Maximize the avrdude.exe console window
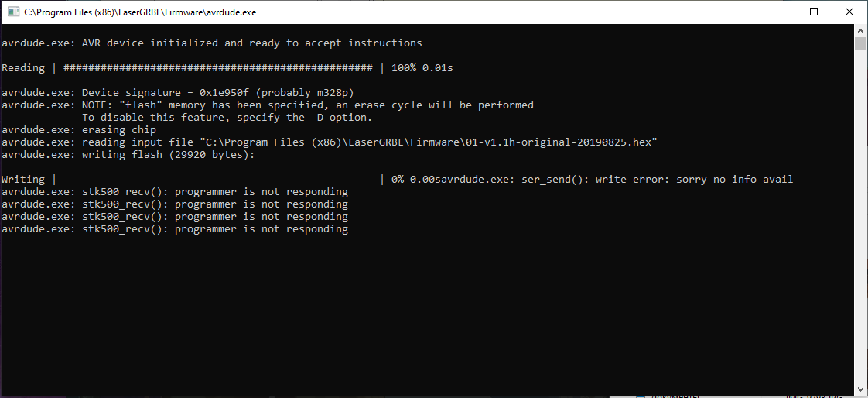This screenshot has width=868, height=398. click(814, 12)
